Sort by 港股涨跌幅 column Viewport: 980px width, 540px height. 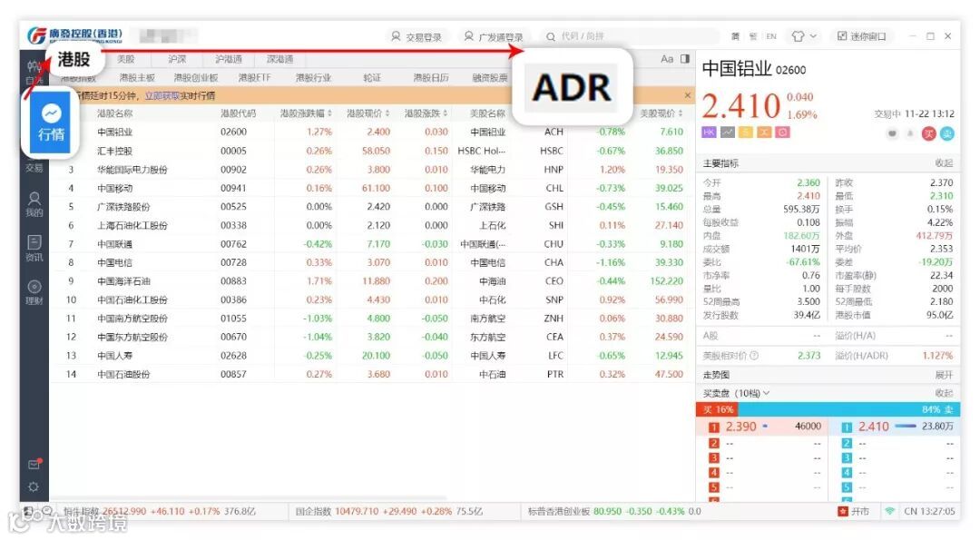(306, 113)
